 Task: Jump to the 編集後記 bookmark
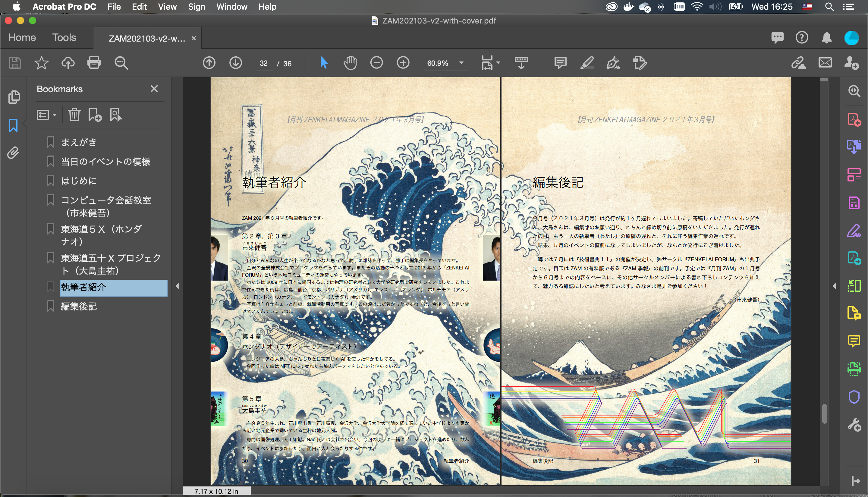coord(79,307)
